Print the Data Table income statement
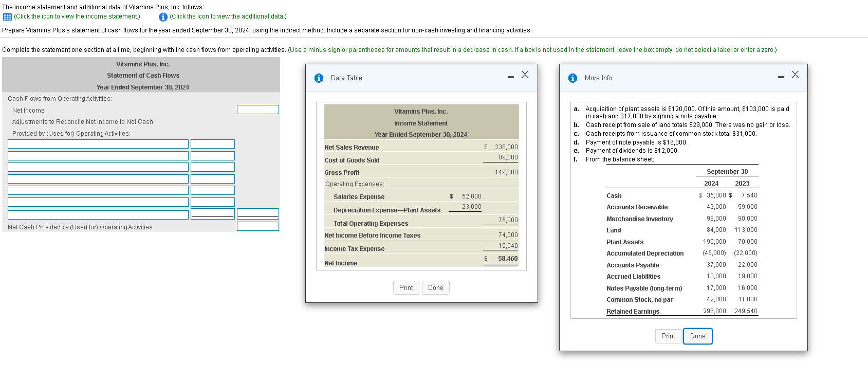868x380 pixels. [x=406, y=287]
